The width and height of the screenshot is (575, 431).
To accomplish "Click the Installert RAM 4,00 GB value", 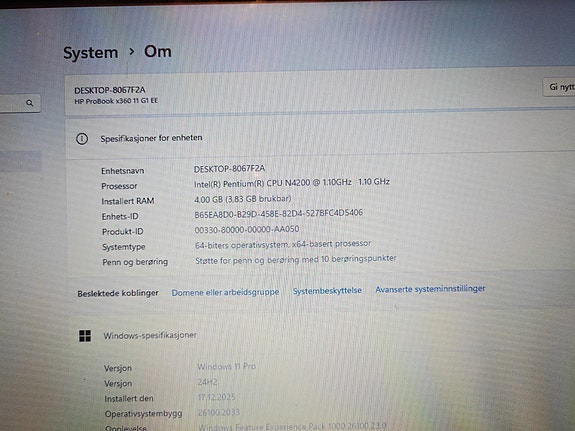I will [242, 199].
